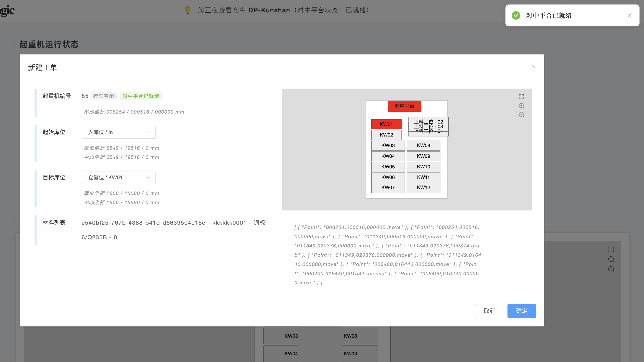Expand chevron of 仓储位 / KW01 select
The width and height of the screenshot is (644, 362).
pyautogui.click(x=148, y=178)
